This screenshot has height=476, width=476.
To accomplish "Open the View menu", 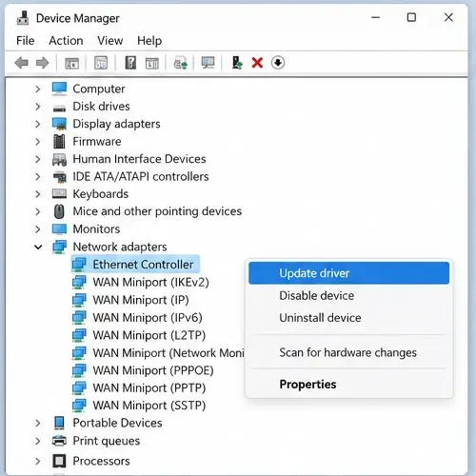I will 109,41.
